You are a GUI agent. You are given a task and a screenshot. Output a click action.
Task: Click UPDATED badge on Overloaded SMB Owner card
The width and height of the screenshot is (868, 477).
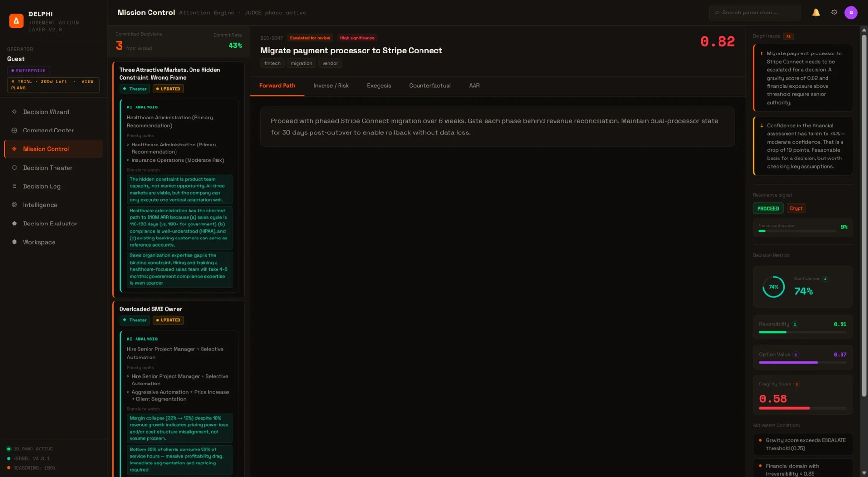coord(168,320)
